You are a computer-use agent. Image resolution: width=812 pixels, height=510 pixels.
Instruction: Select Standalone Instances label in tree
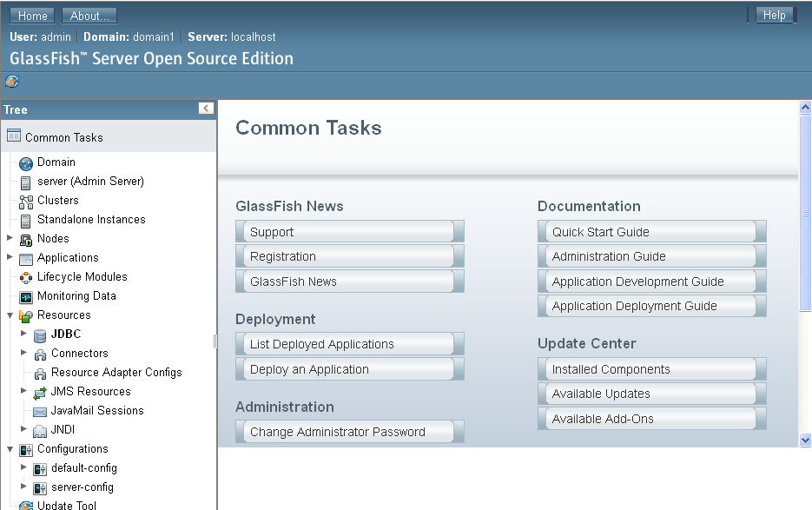[x=91, y=219]
